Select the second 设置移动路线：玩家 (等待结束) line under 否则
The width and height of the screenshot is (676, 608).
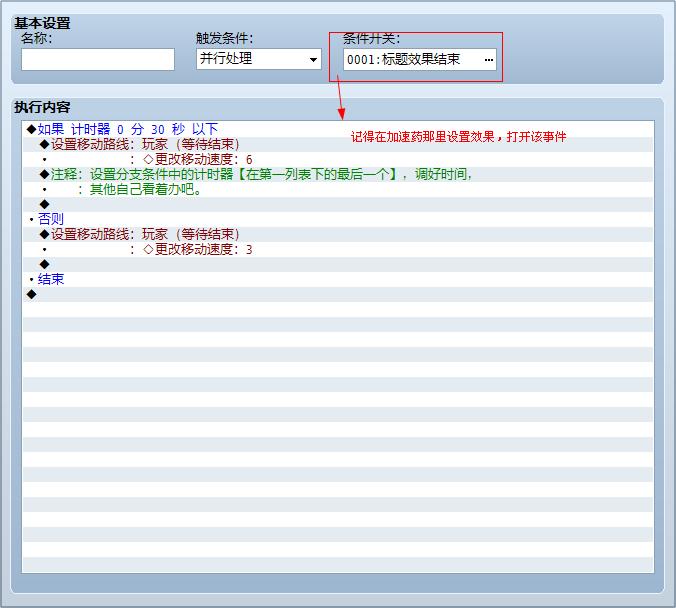click(338, 234)
